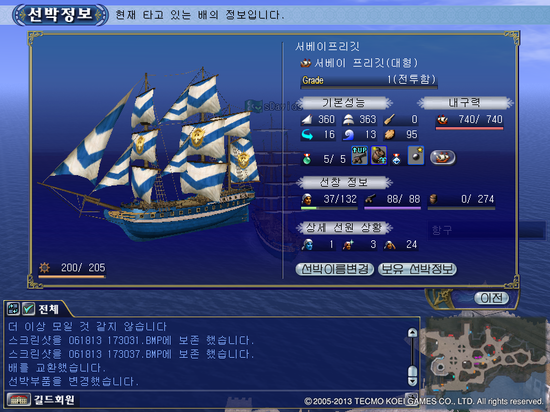Select the sailor portrait skill icon

tap(379, 155)
